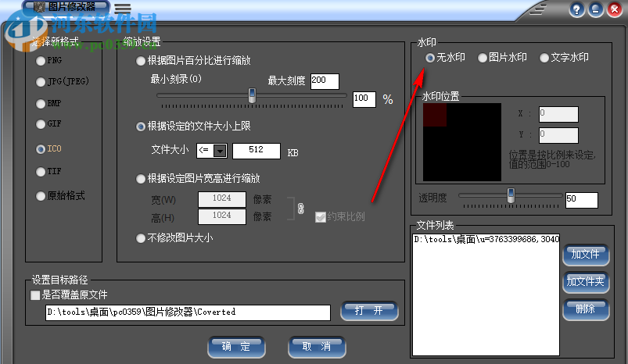The image size is (628, 364).
Task: Click the watermark X position field
Action: pos(558,114)
